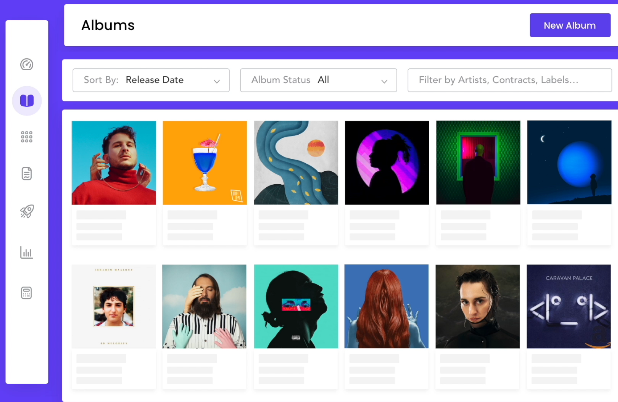Open the Album Status dropdown
Viewport: 618px width, 402px height.
(318, 80)
